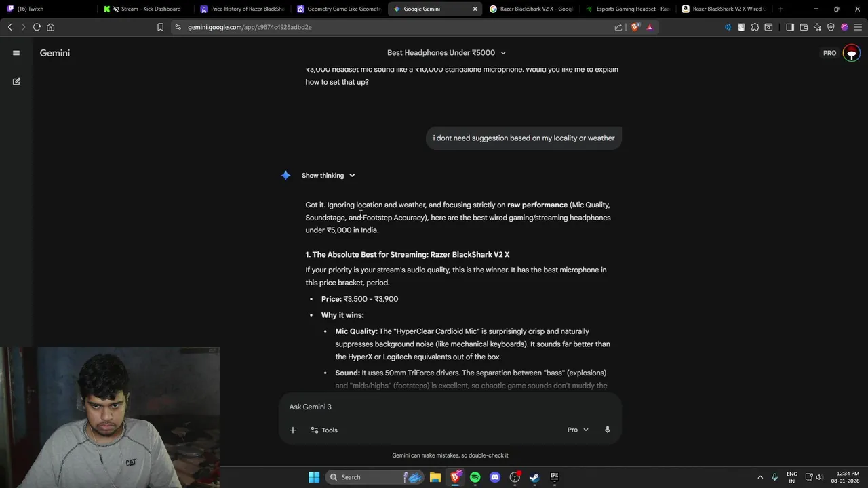
Task: Click the Gemini logo text
Action: point(55,53)
